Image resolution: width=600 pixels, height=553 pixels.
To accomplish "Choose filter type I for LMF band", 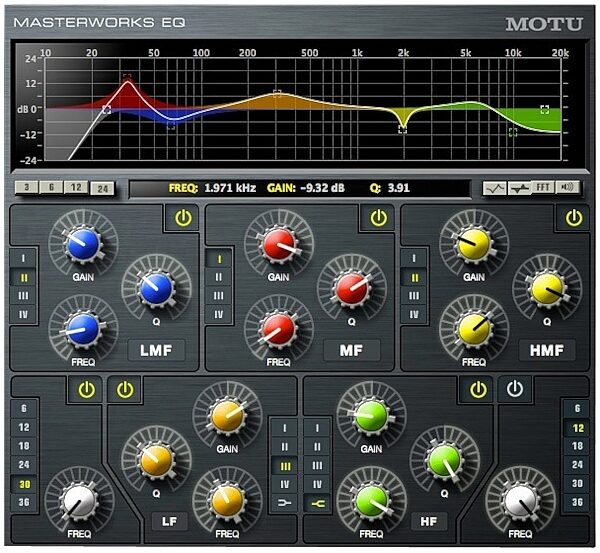I will coord(23,259).
